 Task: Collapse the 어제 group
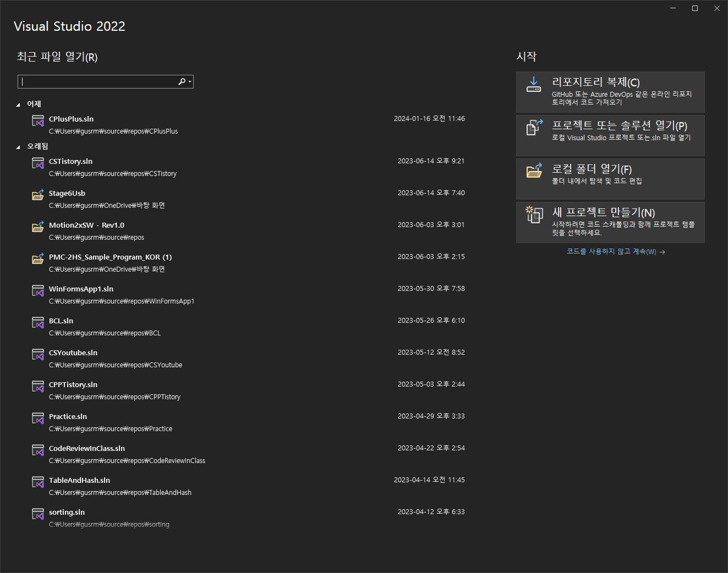click(18, 104)
